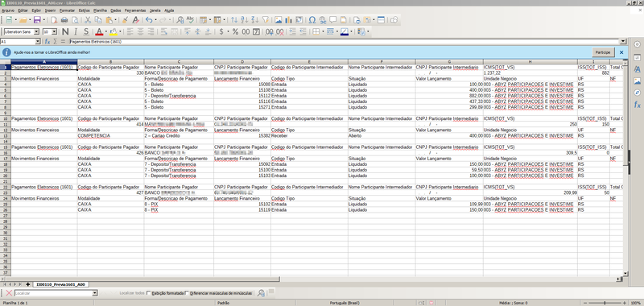Screen dimensions: 644x306
Task: Open the Arquivo menu
Action: [x=8, y=10]
